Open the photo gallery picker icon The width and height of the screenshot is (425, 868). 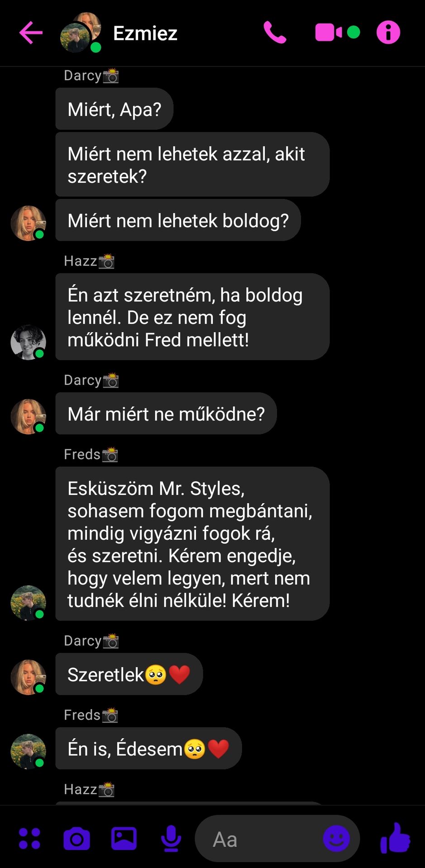click(124, 839)
